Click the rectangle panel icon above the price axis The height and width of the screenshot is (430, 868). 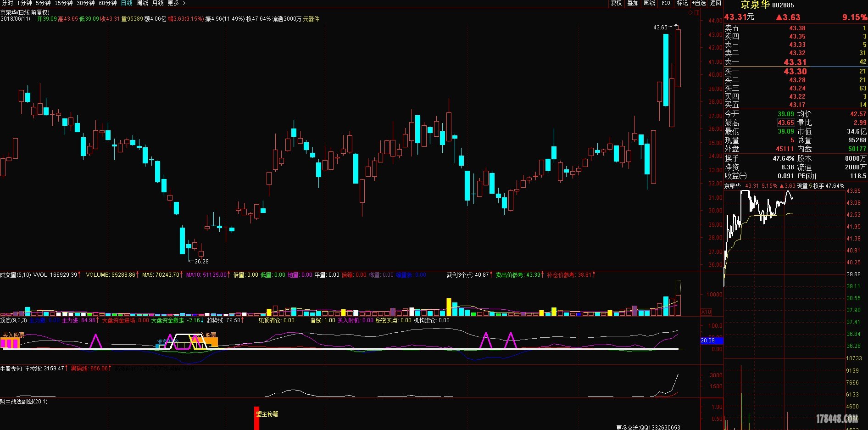tap(697, 13)
